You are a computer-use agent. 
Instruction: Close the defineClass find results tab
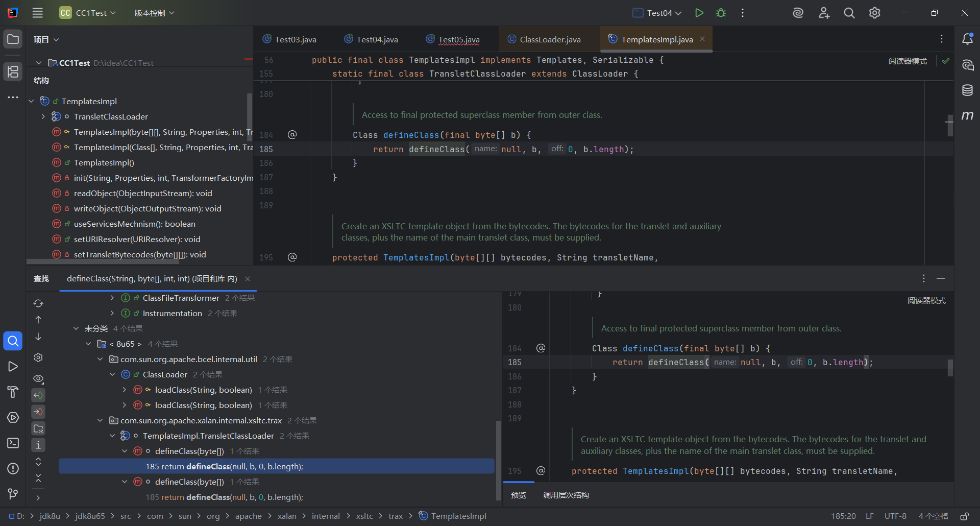tap(248, 279)
